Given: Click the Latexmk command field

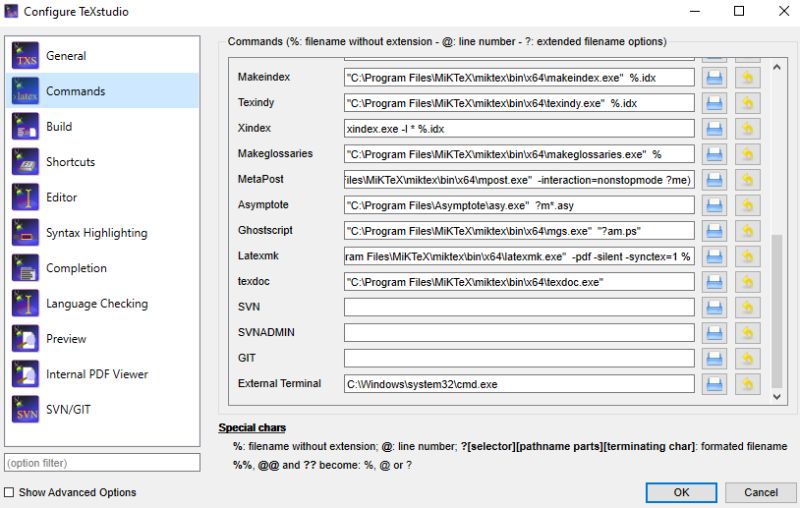Looking at the screenshot, I should [x=519, y=256].
